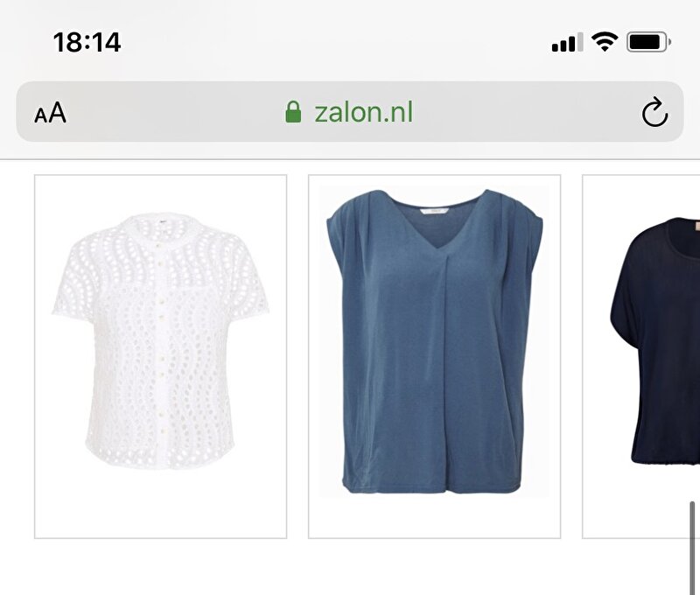
Task: Tap the Wi-Fi status icon
Action: [605, 42]
